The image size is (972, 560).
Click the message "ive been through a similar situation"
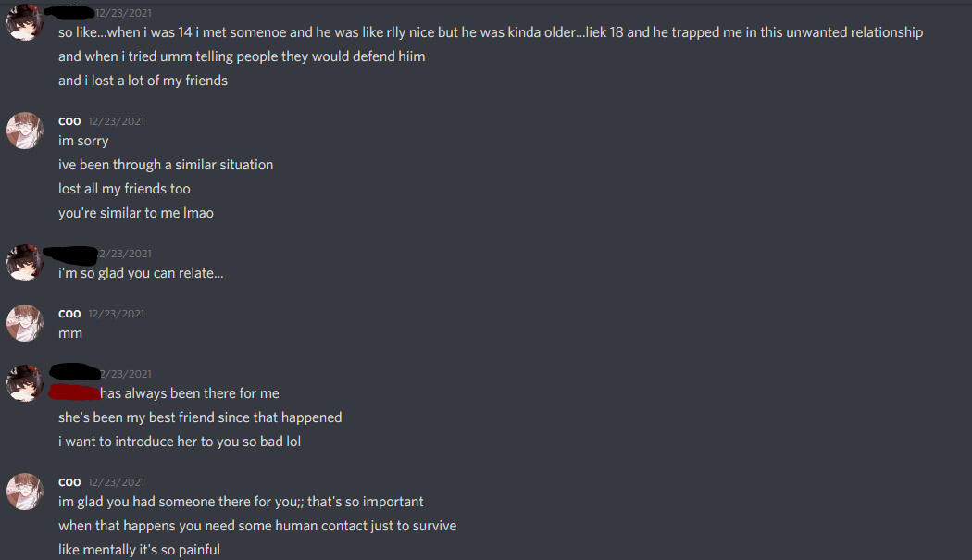pos(166,165)
